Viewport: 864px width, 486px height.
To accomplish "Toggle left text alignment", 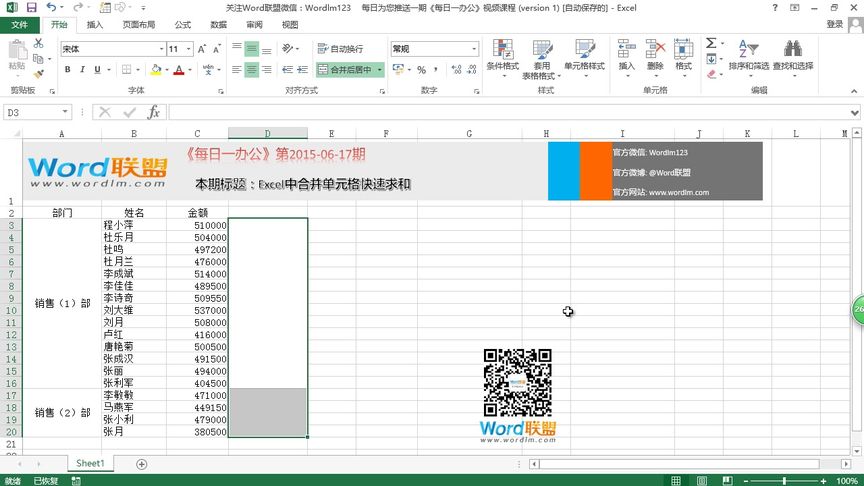I will [x=237, y=69].
